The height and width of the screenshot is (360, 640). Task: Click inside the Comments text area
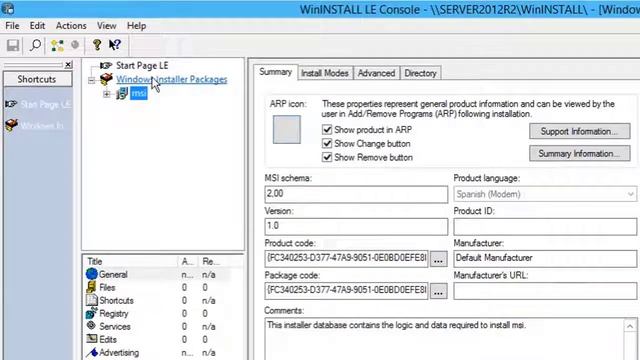[444, 339]
